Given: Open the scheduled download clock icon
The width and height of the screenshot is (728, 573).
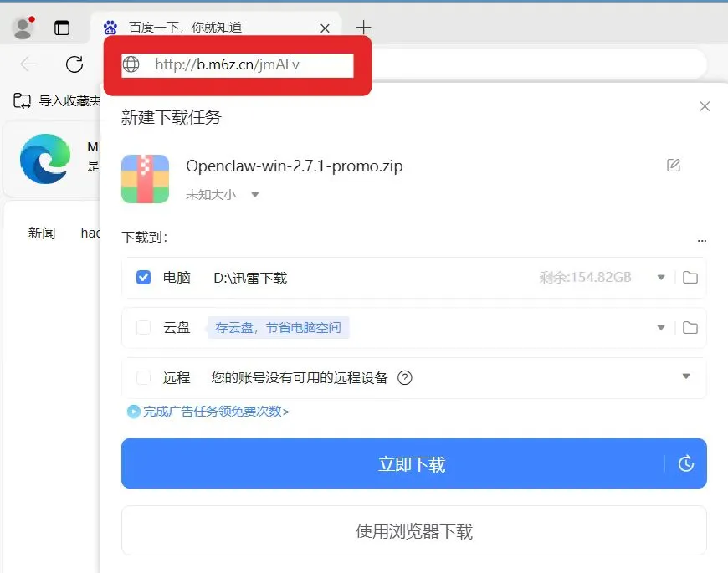Looking at the screenshot, I should tap(686, 463).
